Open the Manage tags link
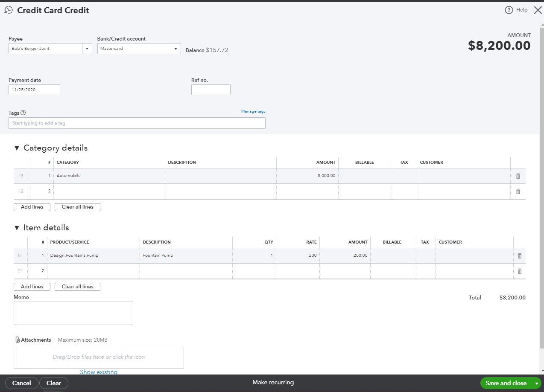544x392 pixels. [x=253, y=111]
